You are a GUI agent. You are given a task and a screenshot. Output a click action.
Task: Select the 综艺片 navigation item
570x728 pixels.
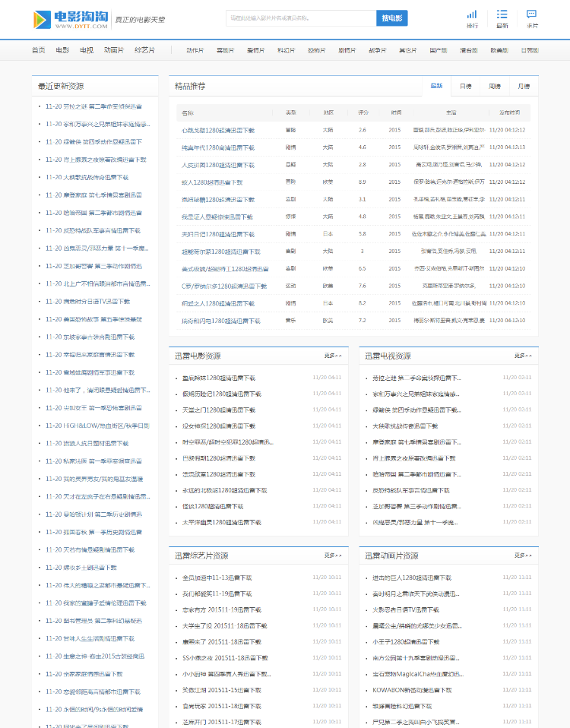pos(145,50)
